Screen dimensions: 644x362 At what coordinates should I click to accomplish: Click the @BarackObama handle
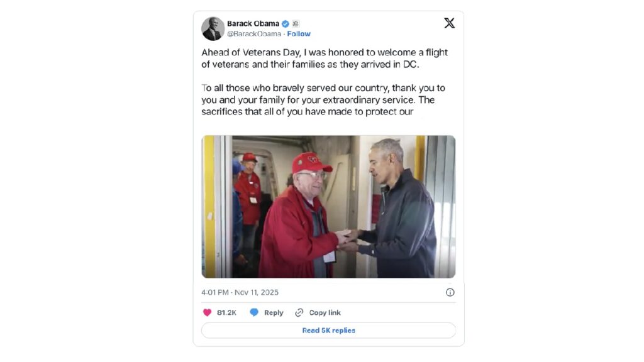pyautogui.click(x=254, y=34)
